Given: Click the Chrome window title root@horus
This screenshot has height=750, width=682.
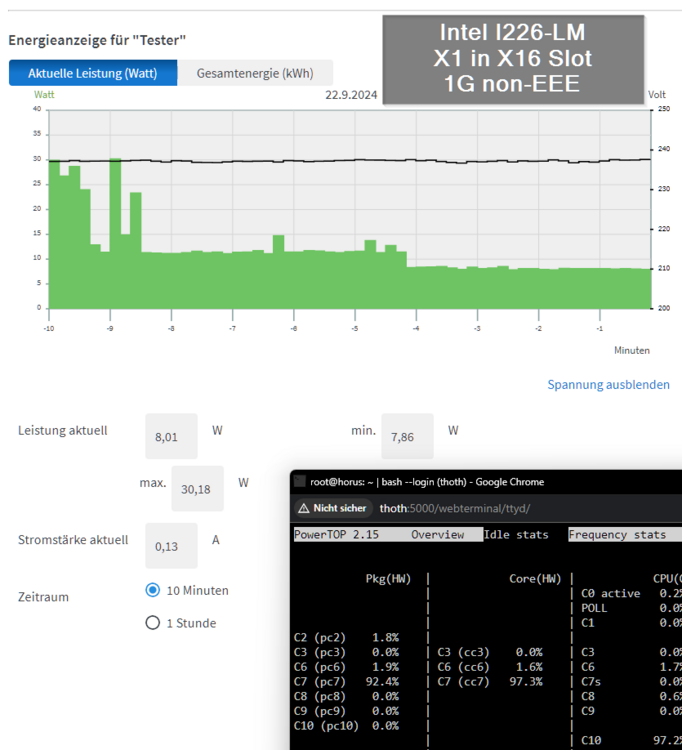Looking at the screenshot, I should coord(427,482).
